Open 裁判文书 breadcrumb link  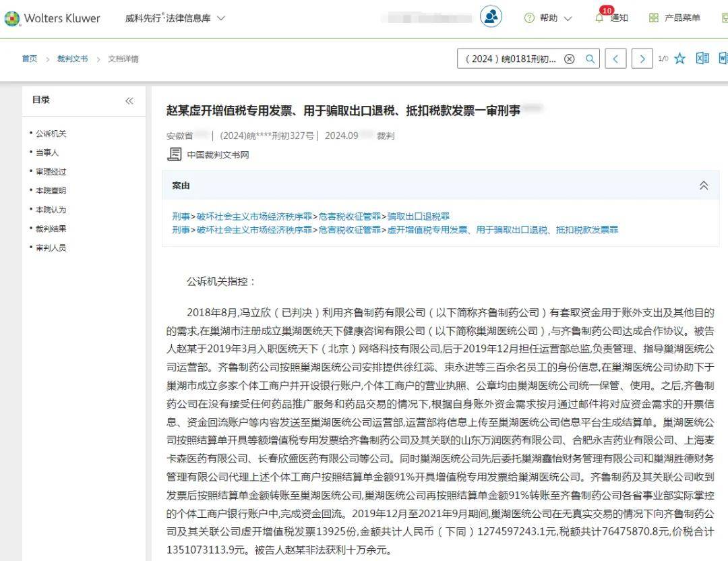(x=72, y=59)
